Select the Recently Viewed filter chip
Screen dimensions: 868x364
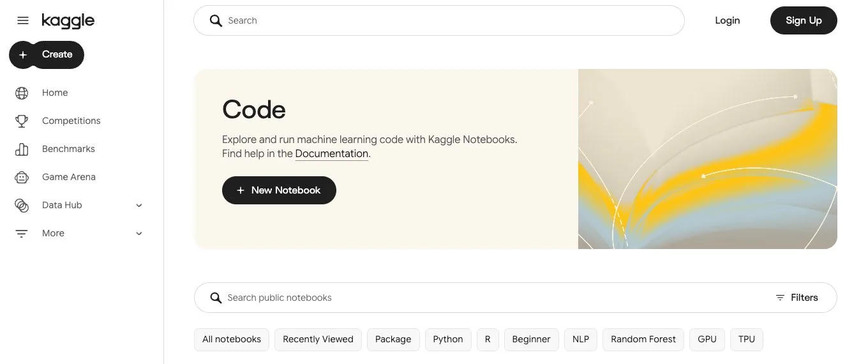click(318, 340)
